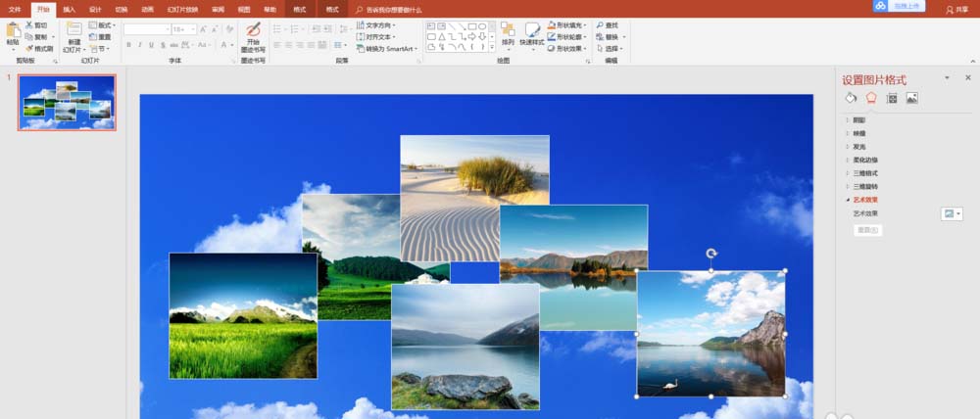The height and width of the screenshot is (419, 980).
Task: Click the Increase Font Size icon
Action: pyautogui.click(x=203, y=29)
